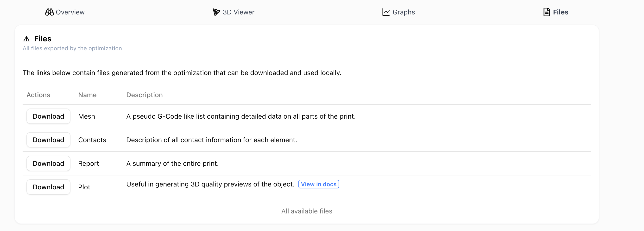Click the 'links below contain files' paragraph

(182, 73)
